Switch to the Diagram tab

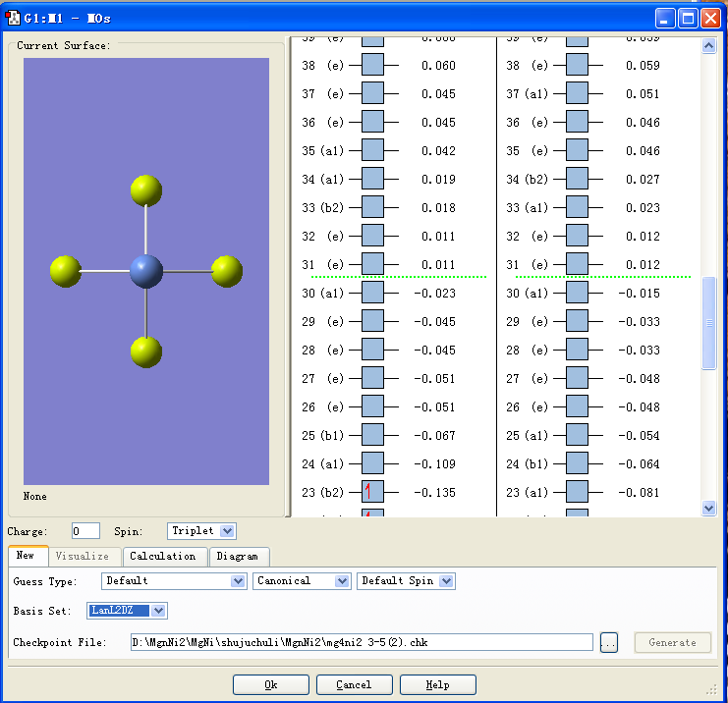click(237, 556)
